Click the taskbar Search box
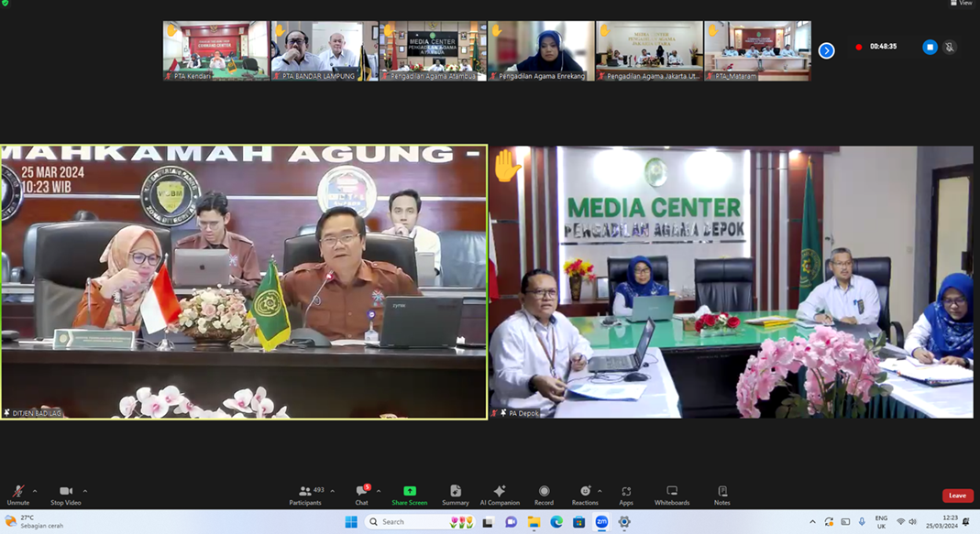 click(x=419, y=521)
